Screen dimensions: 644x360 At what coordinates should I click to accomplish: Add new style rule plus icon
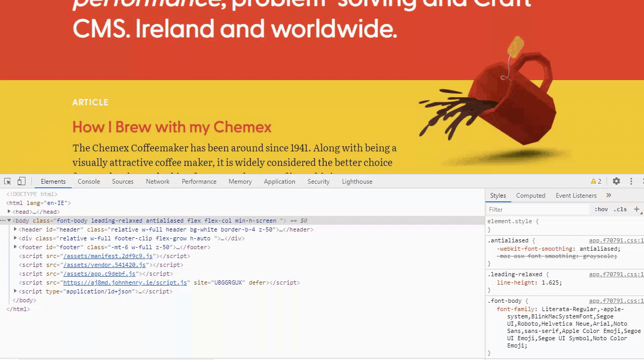point(636,209)
